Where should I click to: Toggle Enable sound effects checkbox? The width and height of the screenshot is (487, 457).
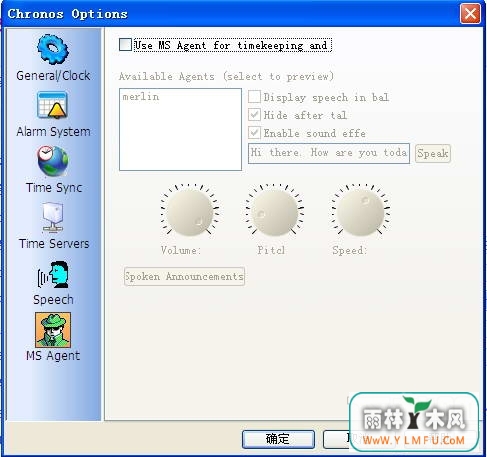(254, 133)
